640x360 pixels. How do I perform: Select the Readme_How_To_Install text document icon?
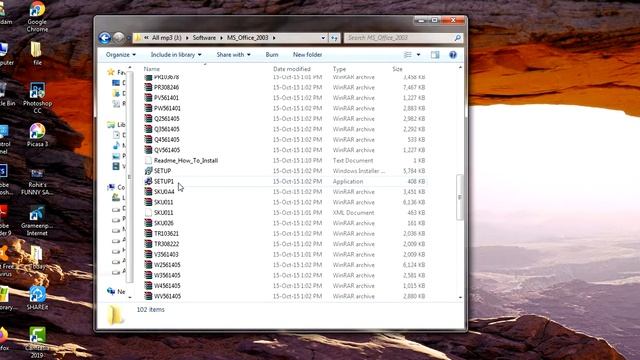pyautogui.click(x=148, y=160)
